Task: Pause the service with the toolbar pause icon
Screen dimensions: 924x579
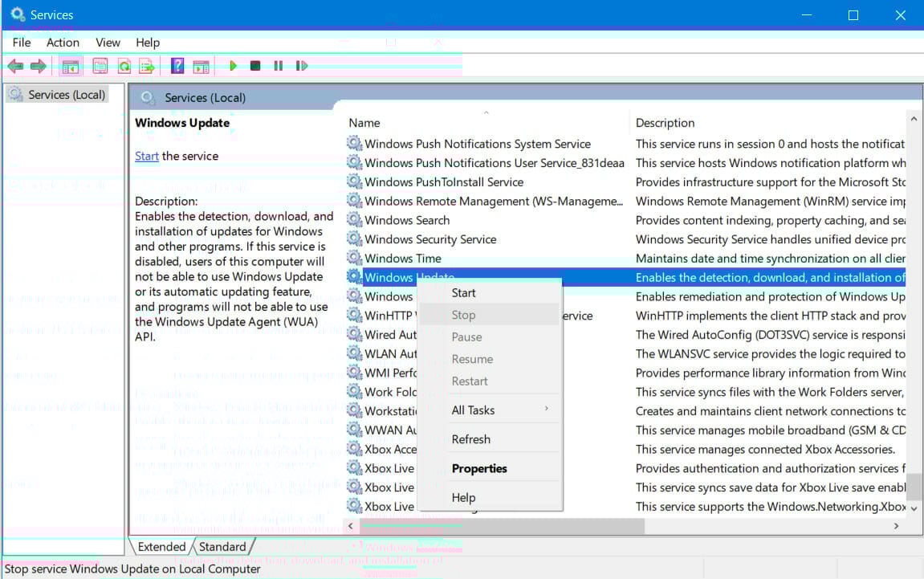Action: click(x=278, y=66)
